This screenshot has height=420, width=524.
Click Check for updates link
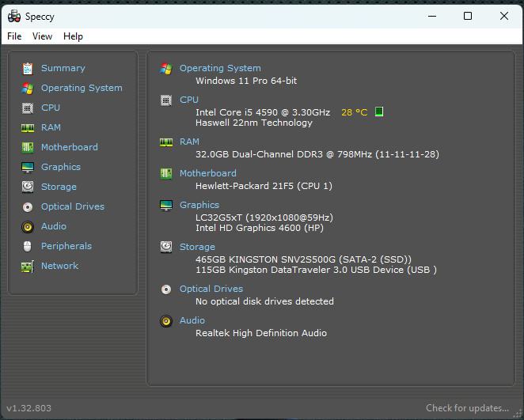(467, 408)
